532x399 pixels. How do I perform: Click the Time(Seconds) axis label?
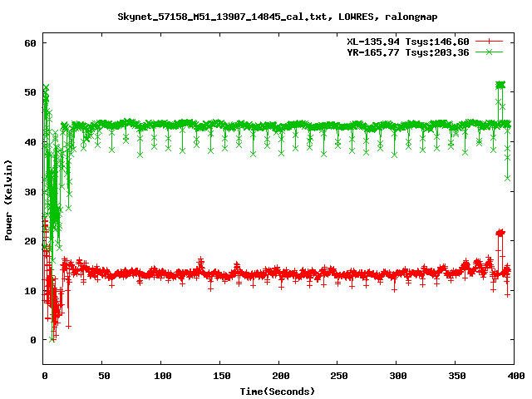(278, 392)
